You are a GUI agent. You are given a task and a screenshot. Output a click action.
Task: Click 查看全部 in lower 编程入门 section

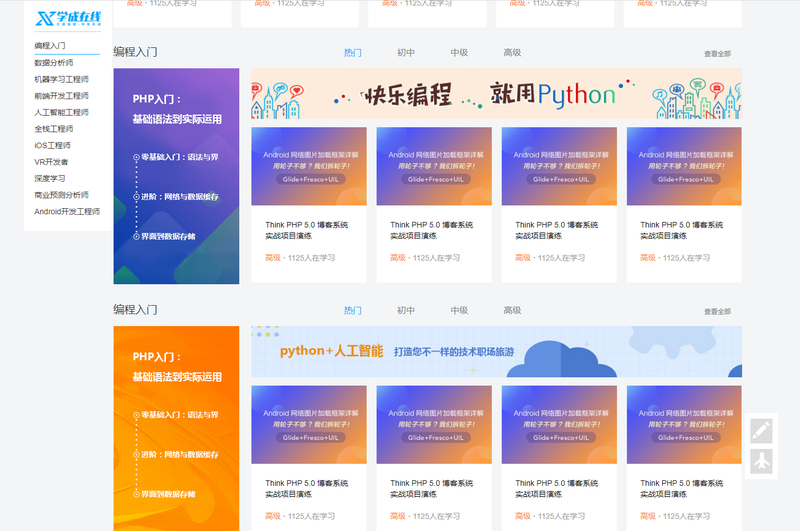point(717,311)
